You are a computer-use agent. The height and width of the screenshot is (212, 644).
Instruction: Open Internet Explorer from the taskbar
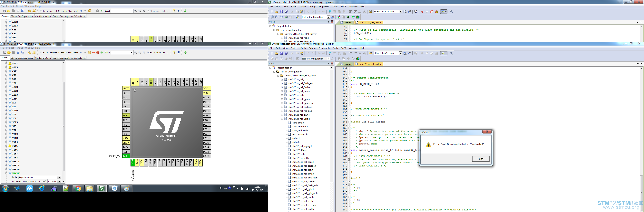[x=42, y=188]
